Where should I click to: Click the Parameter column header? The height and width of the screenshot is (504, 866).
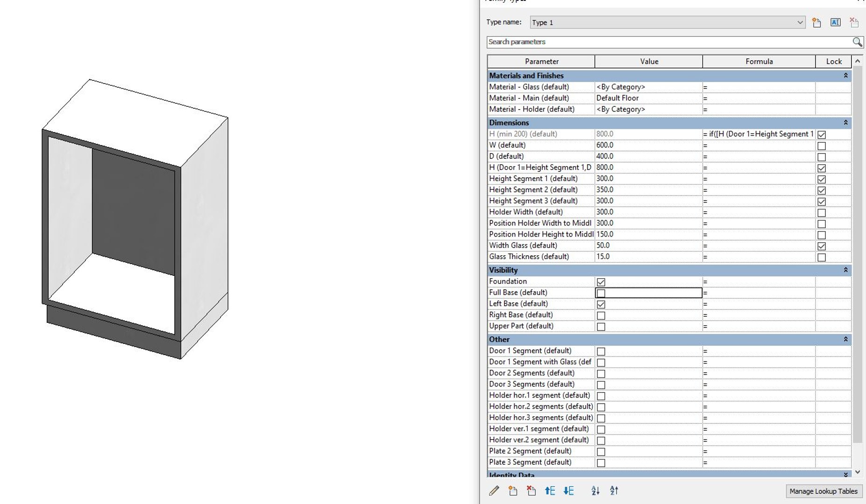click(x=541, y=61)
